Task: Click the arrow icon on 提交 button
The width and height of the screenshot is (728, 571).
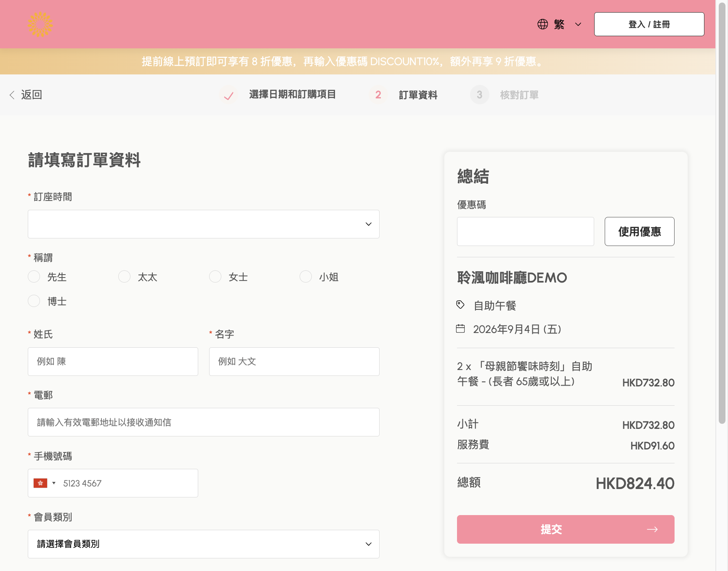Action: [653, 529]
